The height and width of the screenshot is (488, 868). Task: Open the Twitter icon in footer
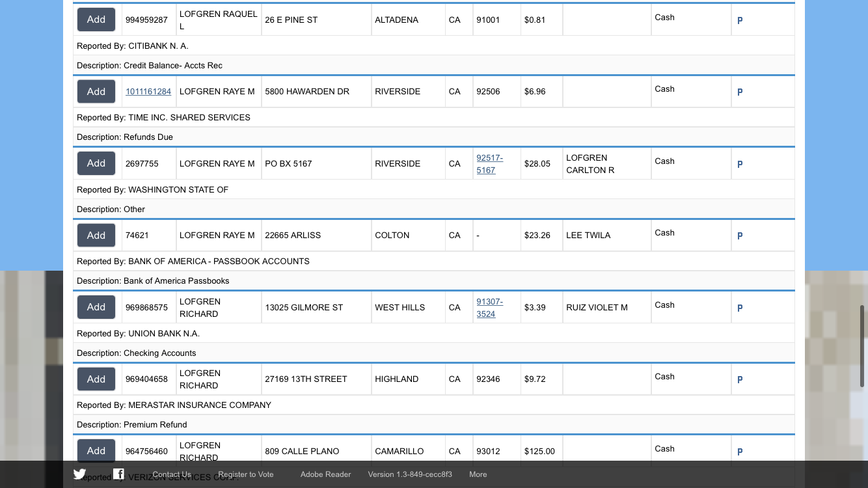click(79, 474)
